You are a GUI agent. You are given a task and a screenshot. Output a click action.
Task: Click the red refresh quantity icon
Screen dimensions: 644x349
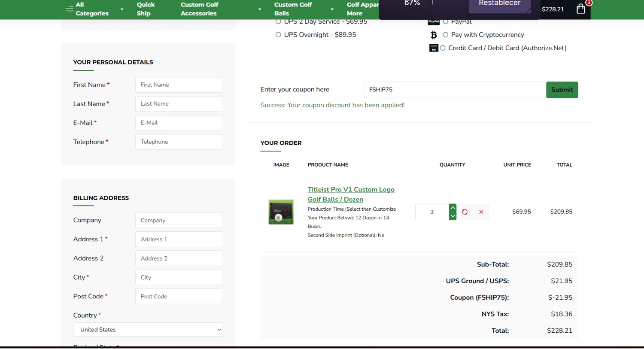click(465, 212)
